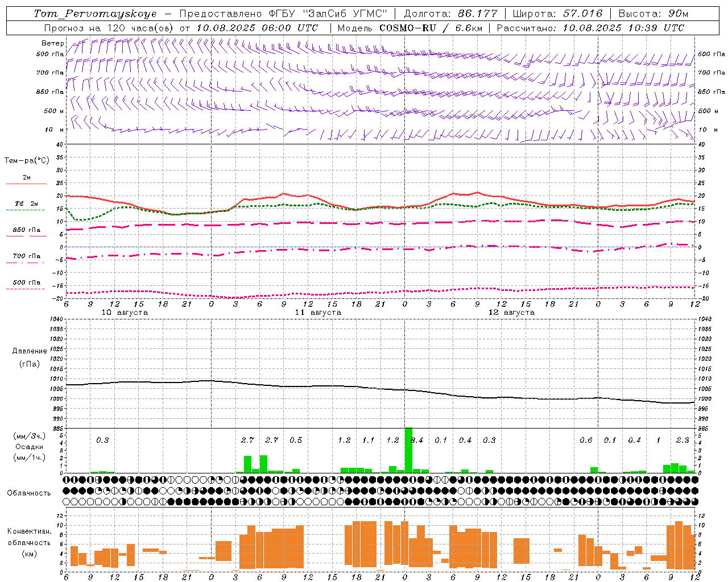Select the Тем-ра(°C) panel label
728x582 pixels.
pyautogui.click(x=27, y=161)
